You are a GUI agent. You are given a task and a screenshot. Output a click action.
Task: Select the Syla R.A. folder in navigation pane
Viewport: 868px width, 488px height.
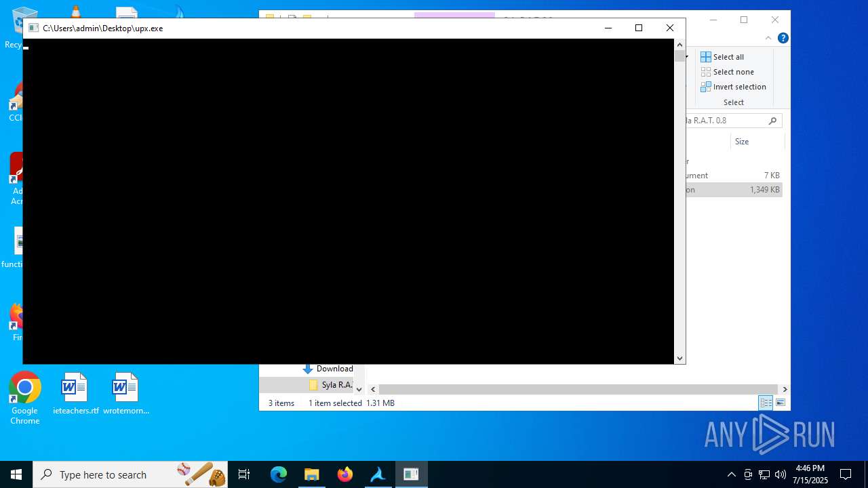331,385
